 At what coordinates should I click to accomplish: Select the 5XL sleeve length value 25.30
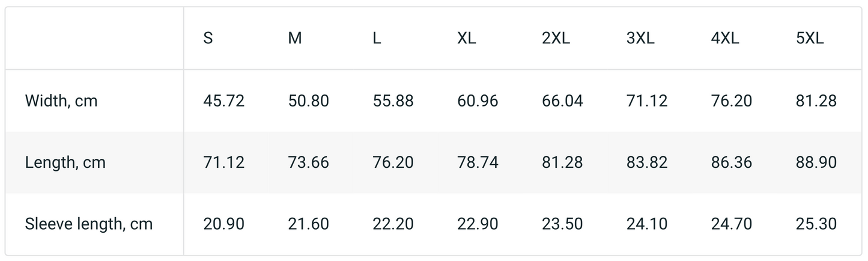(x=816, y=224)
